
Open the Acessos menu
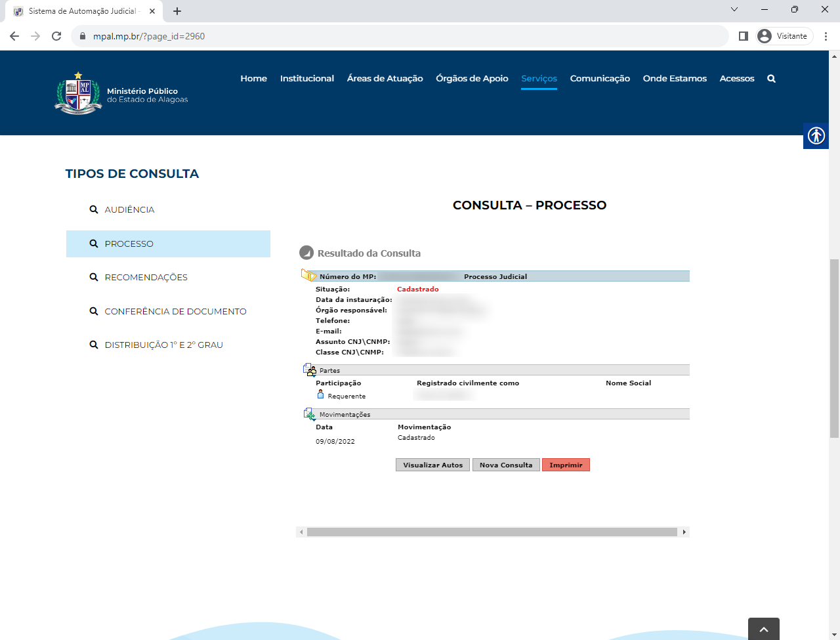[x=737, y=78]
